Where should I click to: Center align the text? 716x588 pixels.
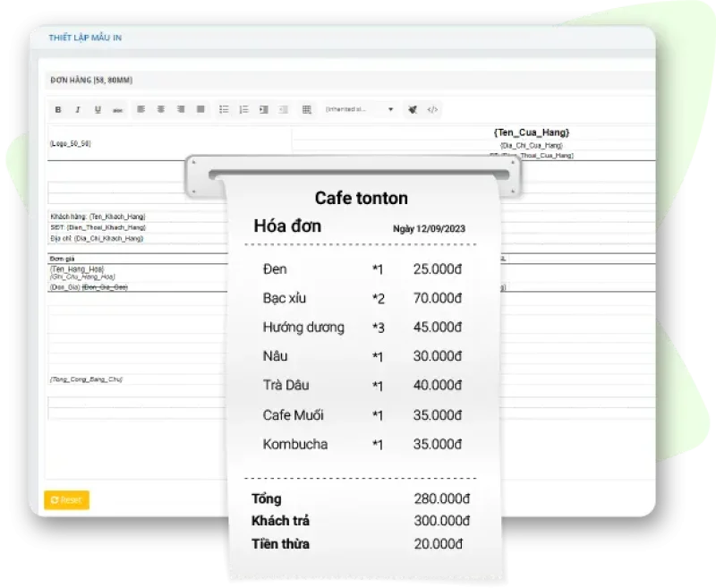tap(161, 109)
